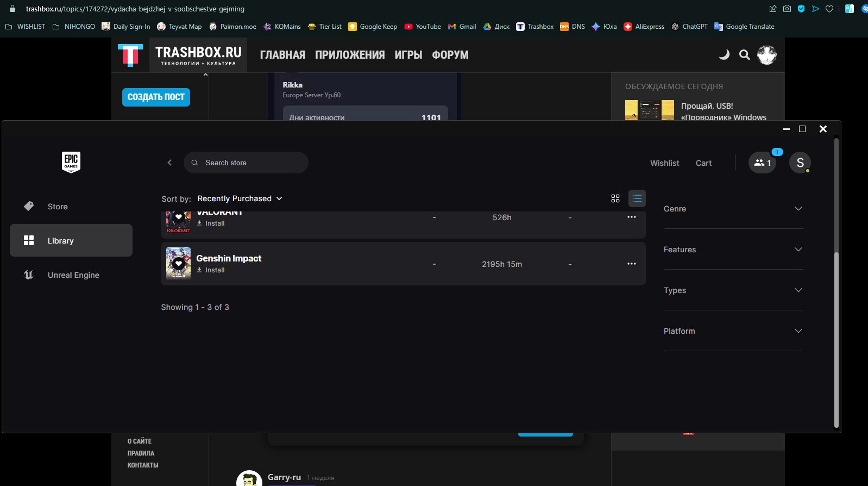
Task: Toggle the favorite heart on Genshin Impact
Action: 179,264
